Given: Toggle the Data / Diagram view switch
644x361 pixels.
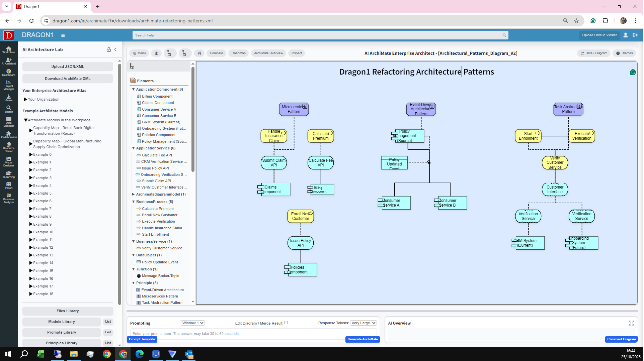Looking at the screenshot, I should (x=593, y=53).
